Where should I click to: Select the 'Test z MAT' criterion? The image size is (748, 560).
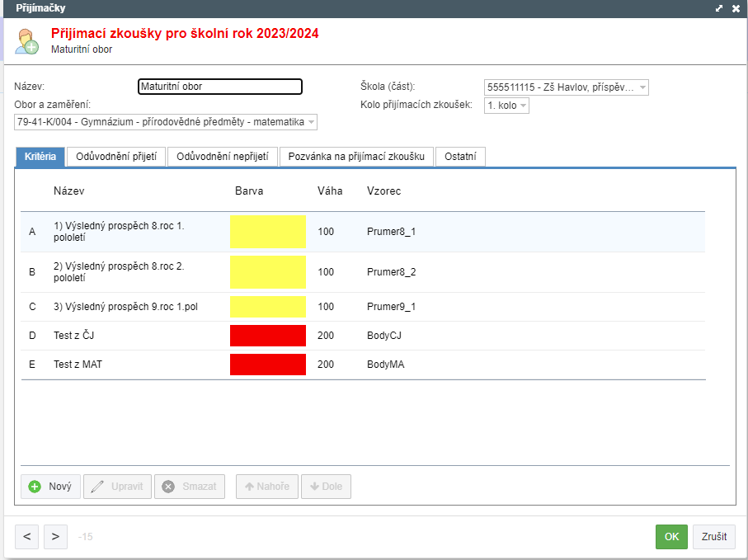click(x=363, y=365)
